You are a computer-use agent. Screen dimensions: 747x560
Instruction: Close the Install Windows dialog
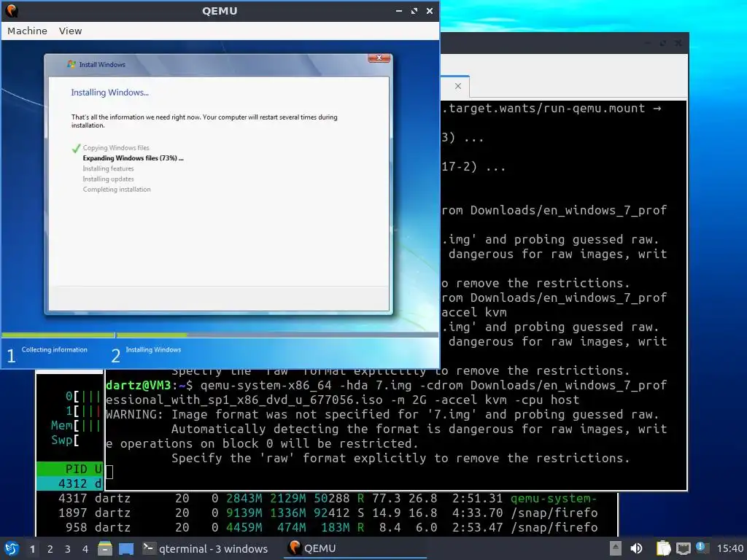(379, 58)
